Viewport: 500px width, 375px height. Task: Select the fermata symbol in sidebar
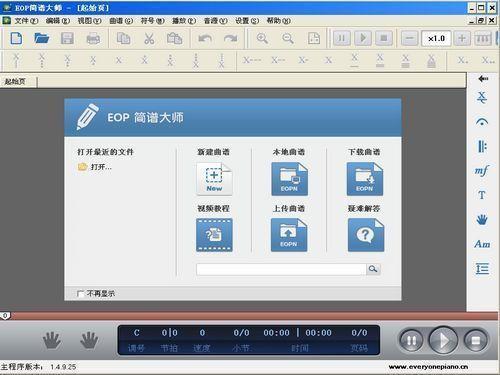click(x=482, y=122)
